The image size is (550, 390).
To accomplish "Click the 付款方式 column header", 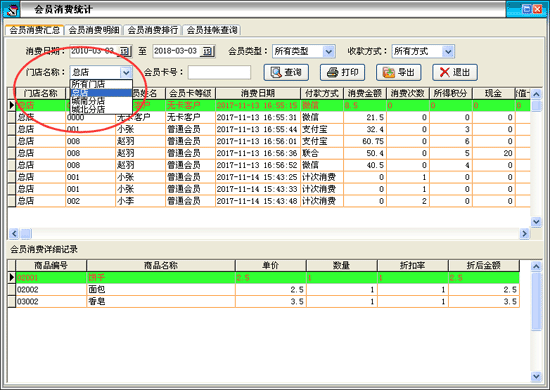I will 322,93.
